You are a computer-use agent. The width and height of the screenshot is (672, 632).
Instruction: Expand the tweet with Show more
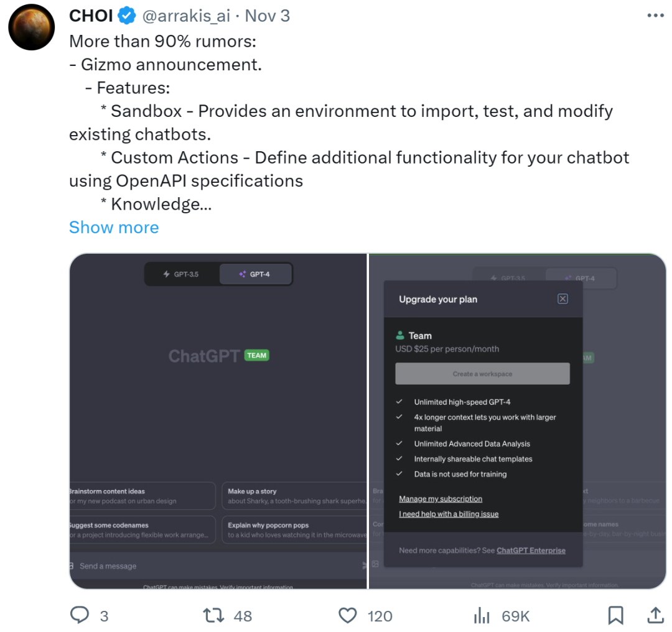(x=114, y=227)
